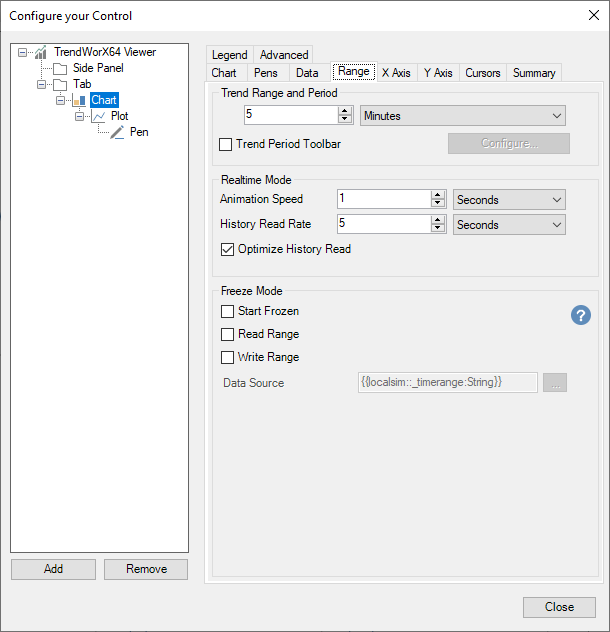Enable the Trend Period Toolbar checkbox
This screenshot has width=610, height=632.
coord(226,145)
